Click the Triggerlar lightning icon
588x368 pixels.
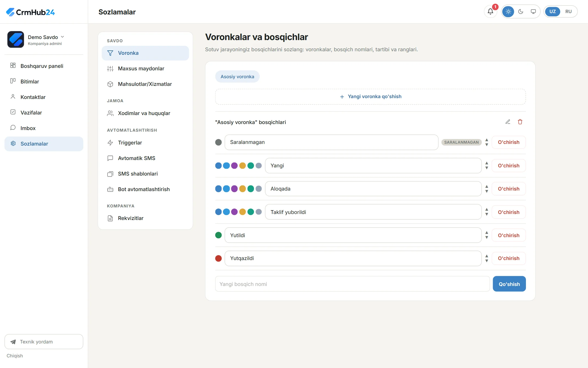pyautogui.click(x=110, y=143)
